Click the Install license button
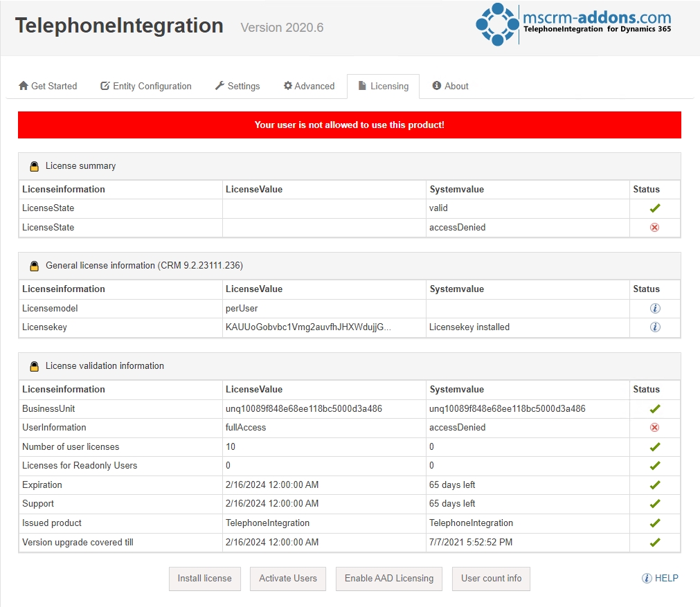 pyautogui.click(x=205, y=579)
